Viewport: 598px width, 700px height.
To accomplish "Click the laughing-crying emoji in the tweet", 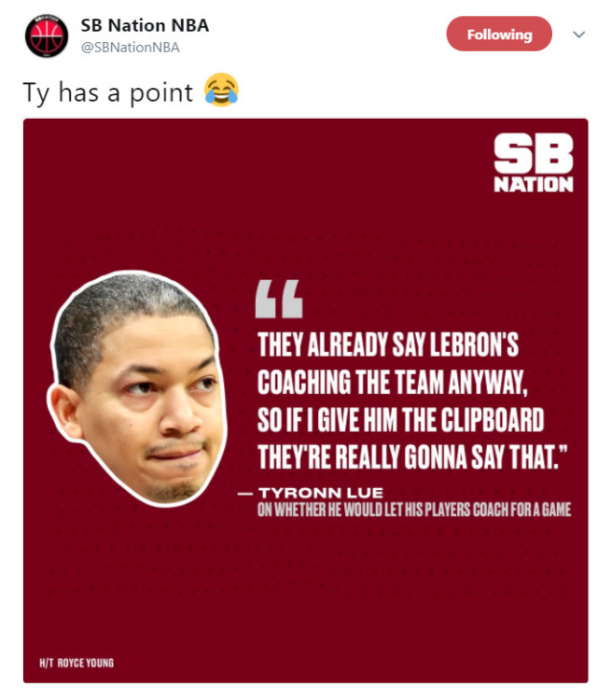I will (221, 91).
